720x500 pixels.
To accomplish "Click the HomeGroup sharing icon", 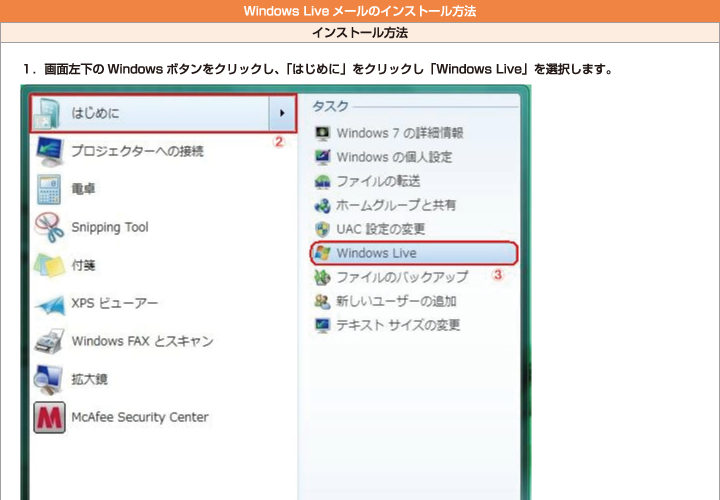I will 322,205.
